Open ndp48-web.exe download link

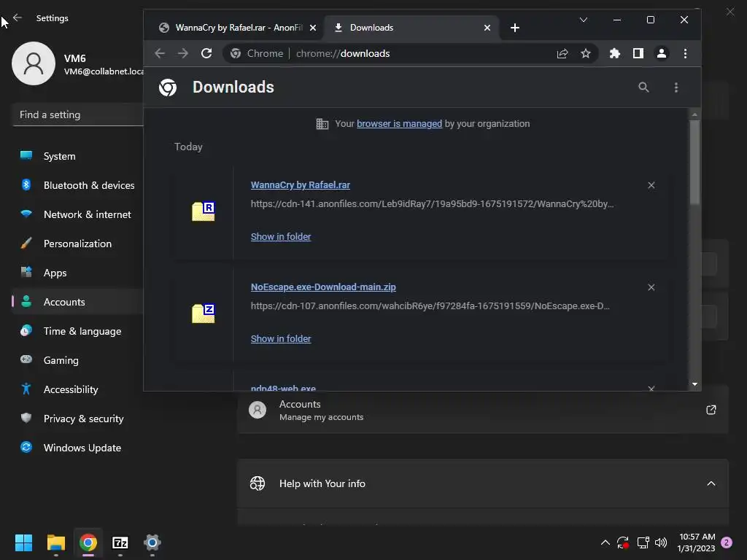pyautogui.click(x=283, y=388)
